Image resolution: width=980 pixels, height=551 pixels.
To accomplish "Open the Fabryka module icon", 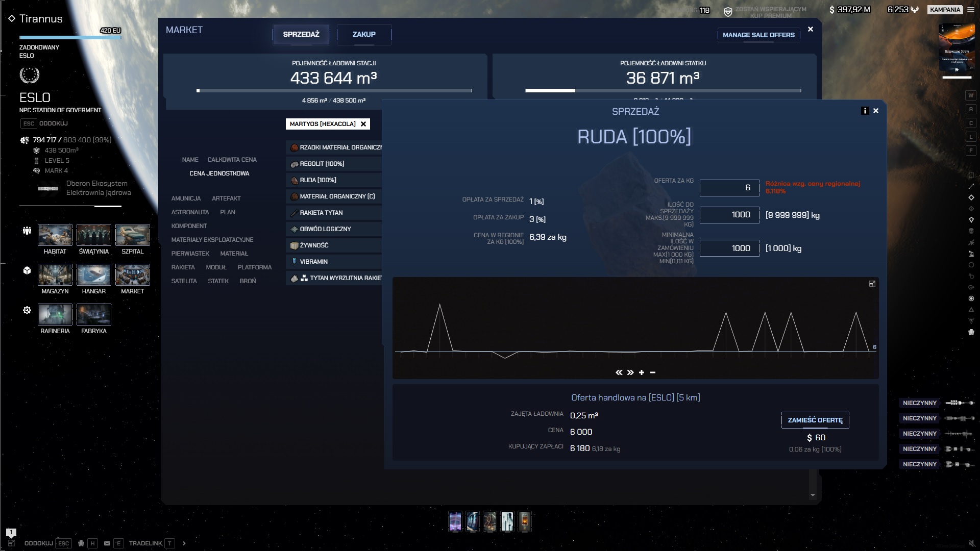I will click(93, 315).
